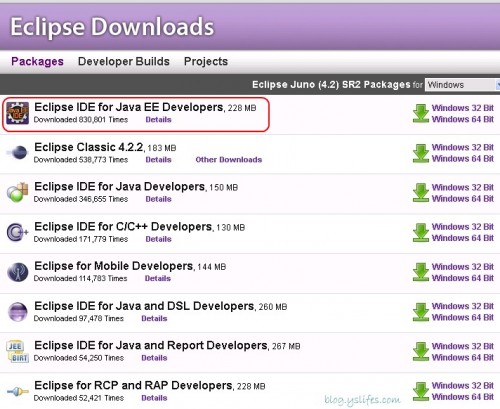
Task: Download Report Developers Windows 64 Bit
Action: click(463, 357)
